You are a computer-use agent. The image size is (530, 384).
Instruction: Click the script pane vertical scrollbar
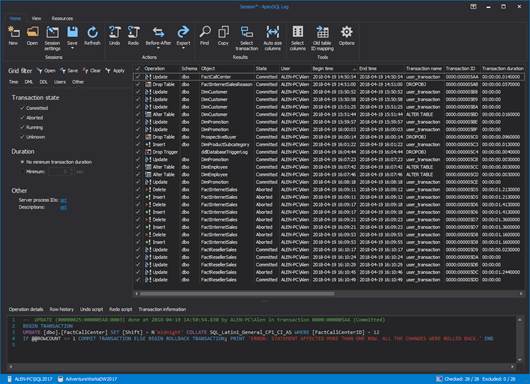coord(520,339)
